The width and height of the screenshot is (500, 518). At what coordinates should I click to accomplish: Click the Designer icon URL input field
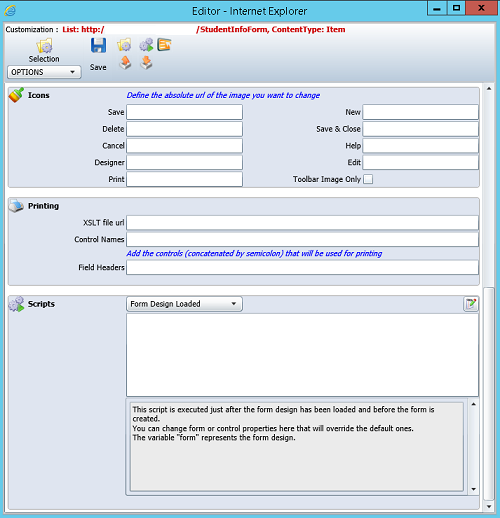click(x=184, y=163)
